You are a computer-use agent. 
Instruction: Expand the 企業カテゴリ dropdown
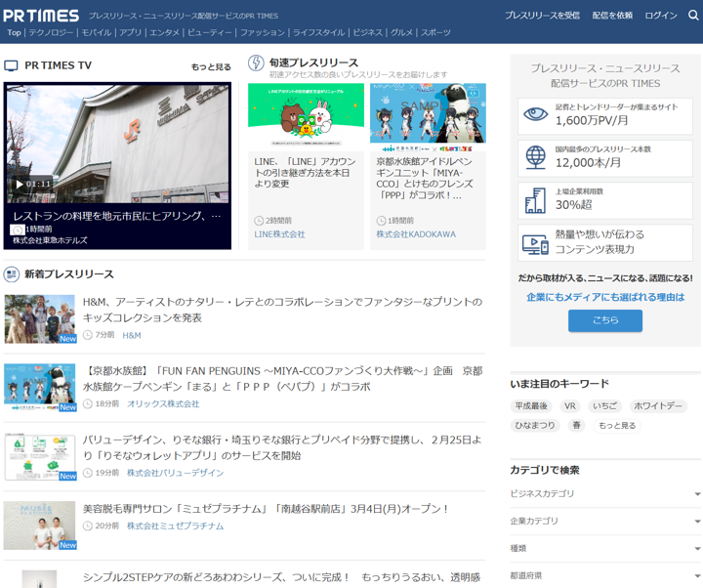pos(605,522)
